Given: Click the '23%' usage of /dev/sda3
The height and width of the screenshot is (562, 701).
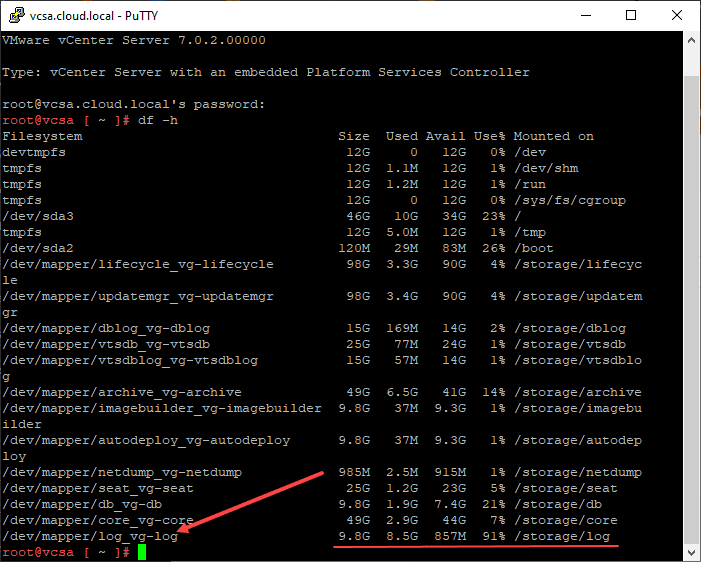Looking at the screenshot, I should coord(494,216).
